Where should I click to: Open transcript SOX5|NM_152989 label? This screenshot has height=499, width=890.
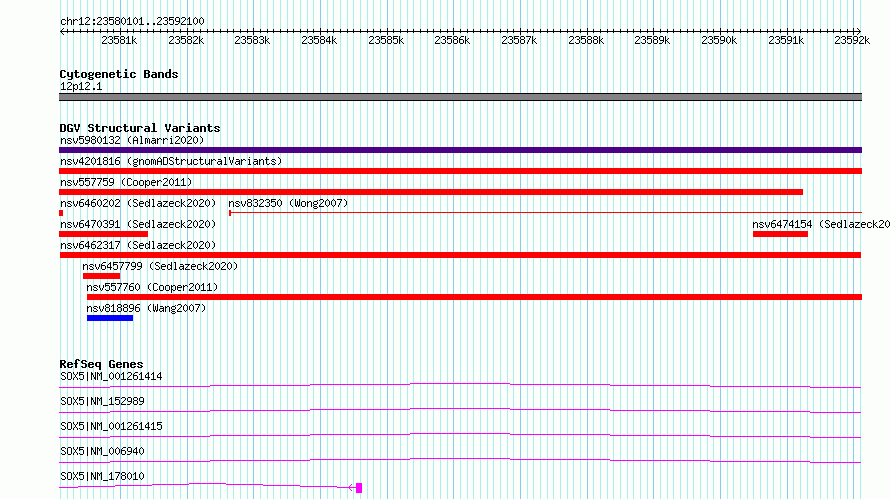click(102, 401)
